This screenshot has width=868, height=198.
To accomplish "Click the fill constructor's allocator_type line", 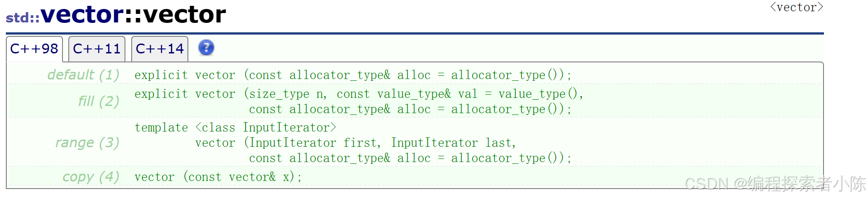I will [x=410, y=109].
